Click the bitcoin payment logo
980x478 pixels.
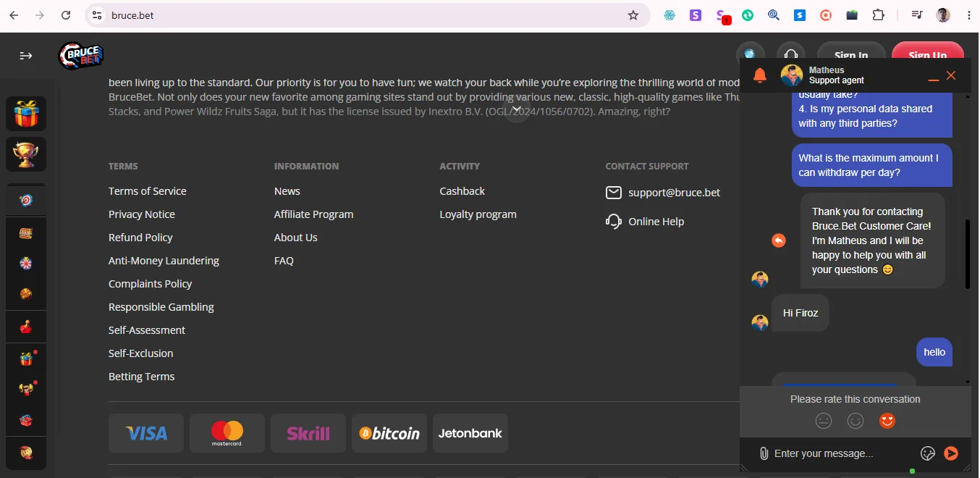click(389, 433)
